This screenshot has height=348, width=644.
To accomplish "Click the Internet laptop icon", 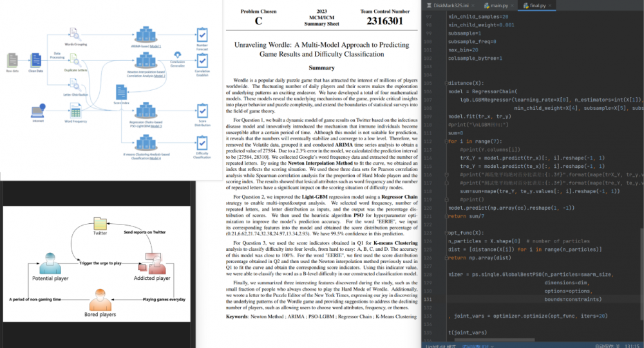I will pos(38,111).
